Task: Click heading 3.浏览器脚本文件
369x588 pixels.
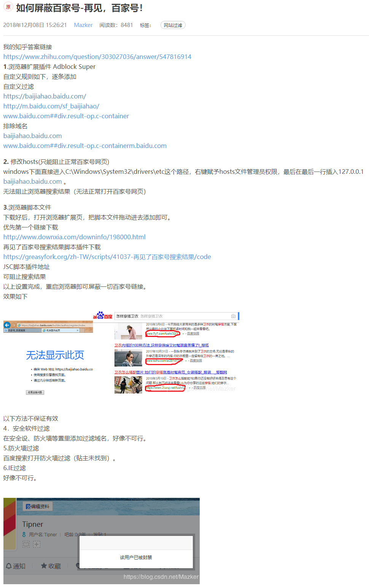Action: [x=27, y=207]
